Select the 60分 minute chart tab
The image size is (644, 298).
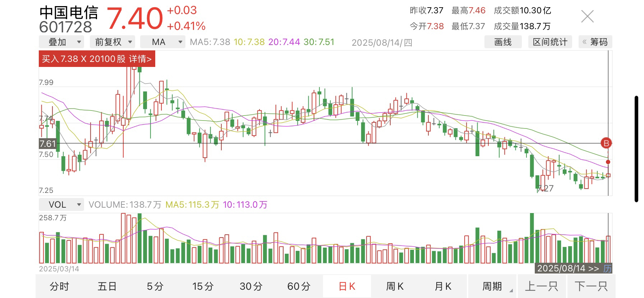tap(299, 286)
